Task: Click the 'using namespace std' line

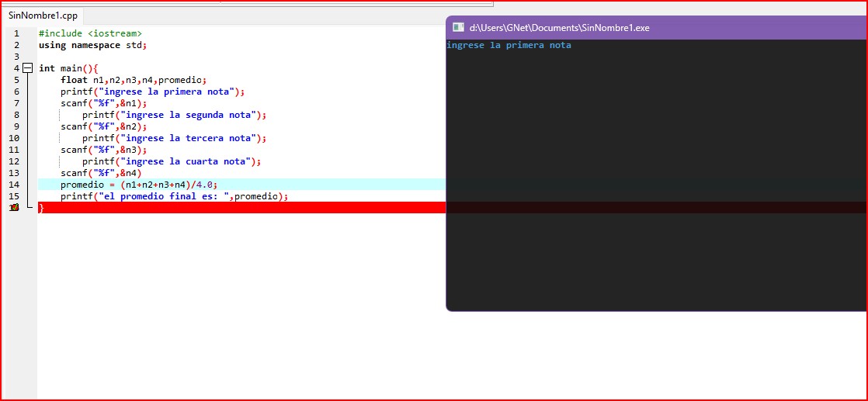Action: (x=92, y=45)
